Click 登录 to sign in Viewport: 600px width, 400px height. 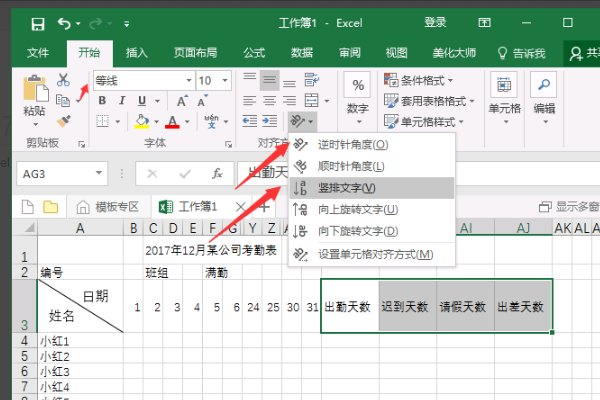tap(435, 23)
